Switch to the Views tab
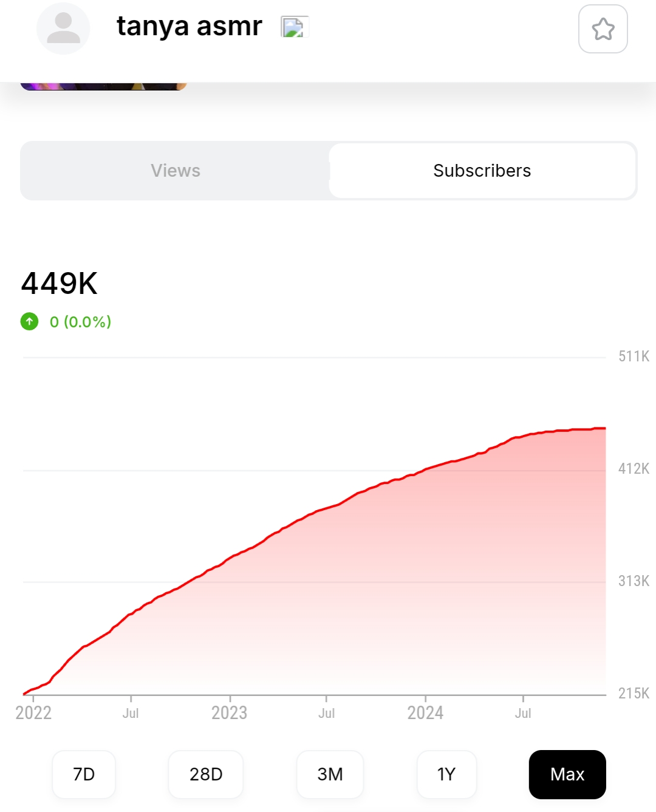 click(176, 171)
